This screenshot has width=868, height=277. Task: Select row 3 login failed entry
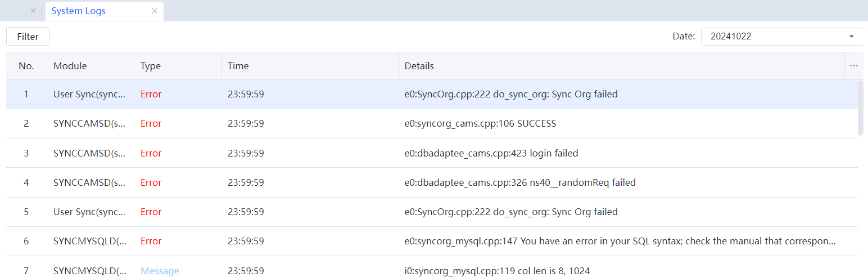(x=491, y=153)
